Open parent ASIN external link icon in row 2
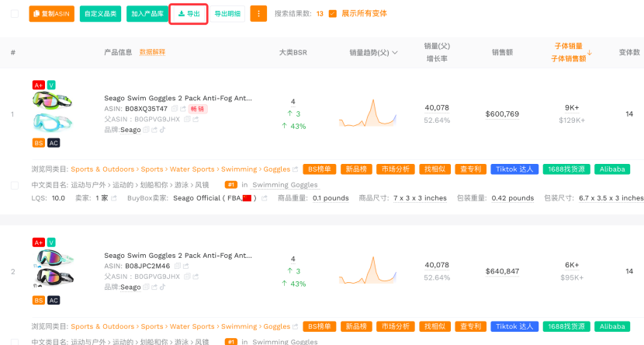The image size is (644, 345). 196,277
